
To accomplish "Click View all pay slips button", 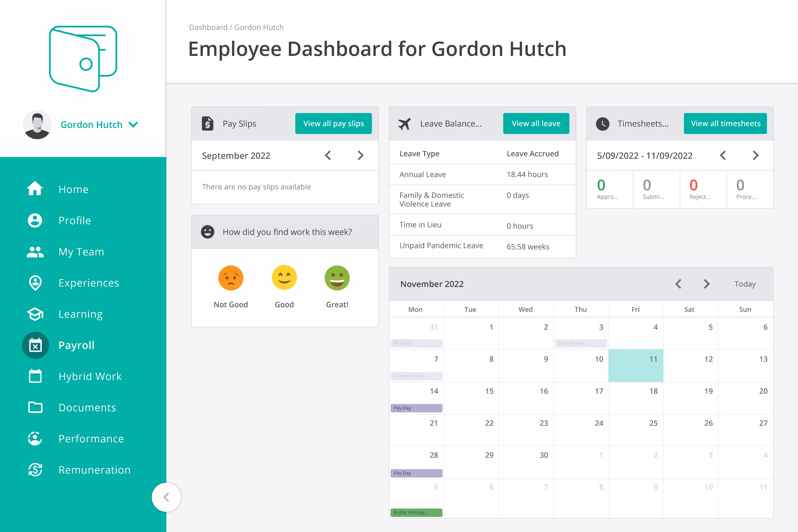I will pos(333,123).
